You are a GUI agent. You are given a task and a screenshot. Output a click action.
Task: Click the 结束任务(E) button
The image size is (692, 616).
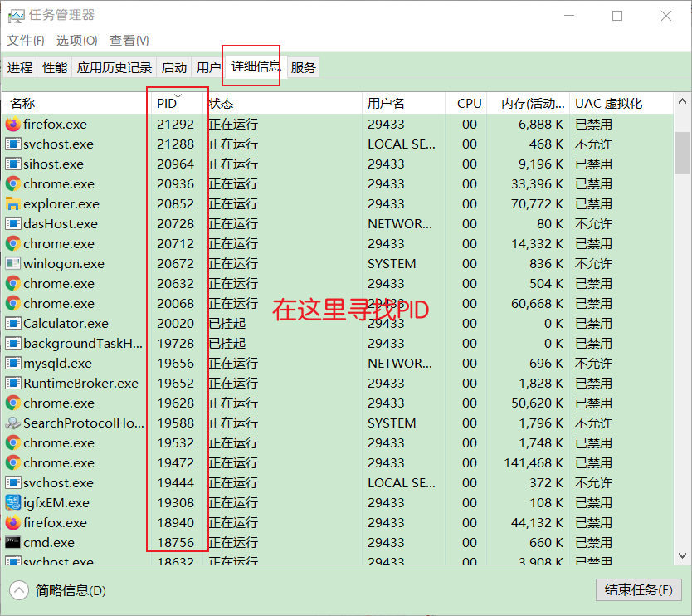(x=638, y=590)
